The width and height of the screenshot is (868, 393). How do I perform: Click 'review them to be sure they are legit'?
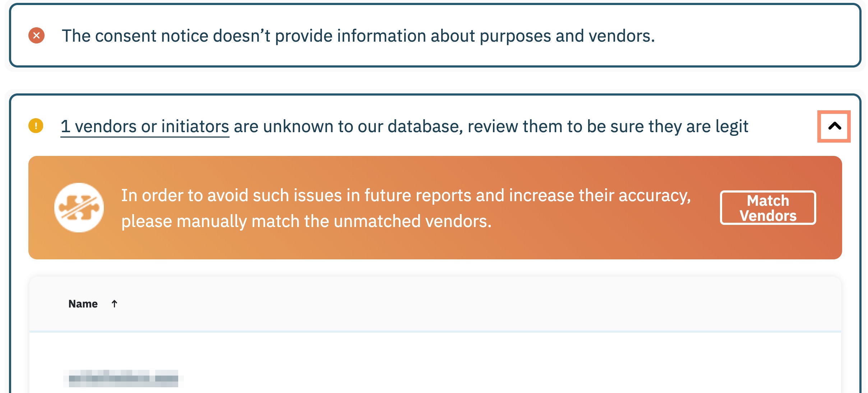(x=608, y=126)
